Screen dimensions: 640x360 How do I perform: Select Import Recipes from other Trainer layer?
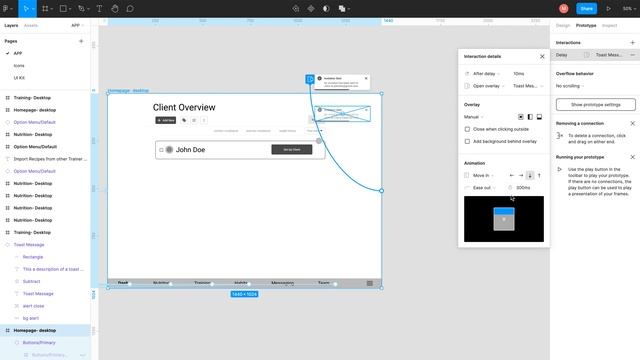tap(50, 159)
